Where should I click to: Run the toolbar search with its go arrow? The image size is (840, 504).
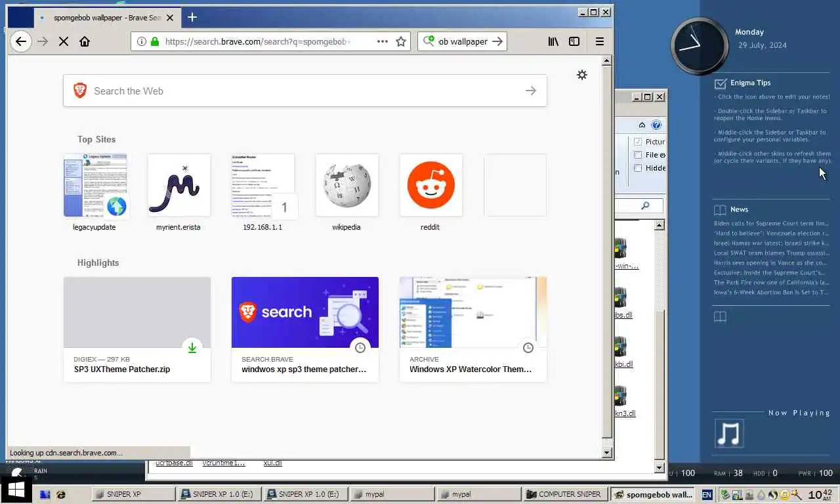click(497, 41)
